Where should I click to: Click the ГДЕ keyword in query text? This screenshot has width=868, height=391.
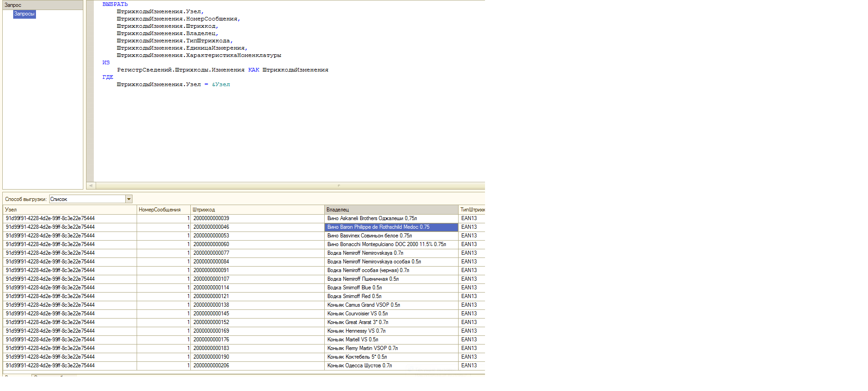click(107, 77)
